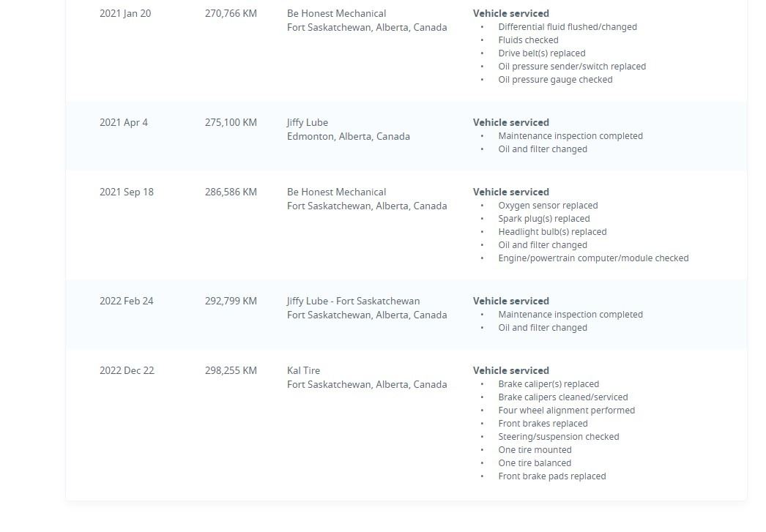Click the 2021 Sep 18 service date

tap(127, 192)
